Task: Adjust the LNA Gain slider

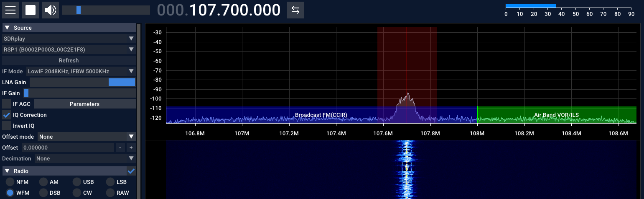Action: 82,82
